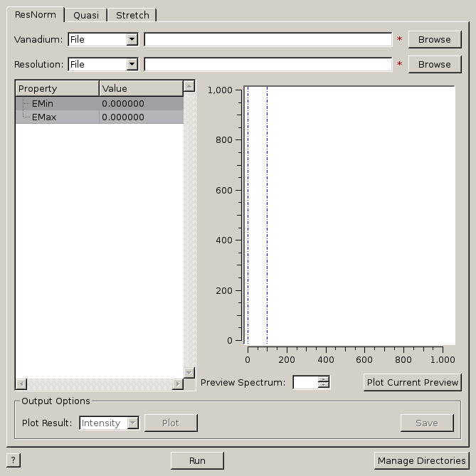Screen dimensions: 476x476
Task: Open Manage Directories
Action: [421, 460]
